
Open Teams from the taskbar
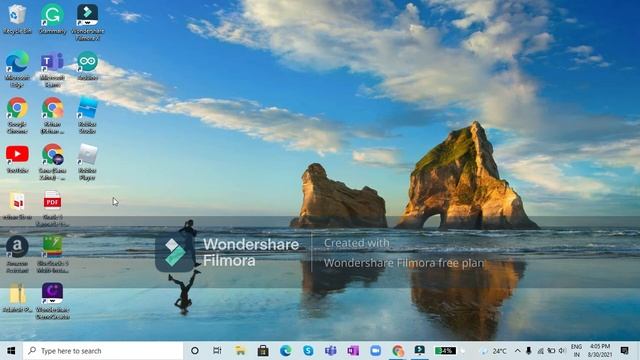click(x=331, y=351)
